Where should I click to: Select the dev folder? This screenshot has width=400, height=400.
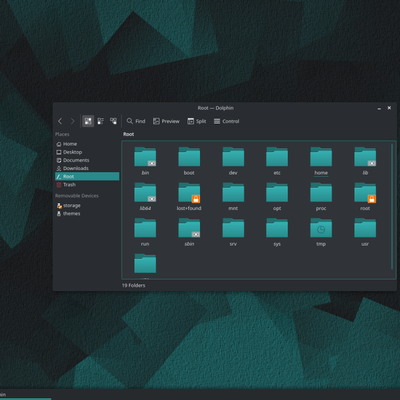[233, 161]
